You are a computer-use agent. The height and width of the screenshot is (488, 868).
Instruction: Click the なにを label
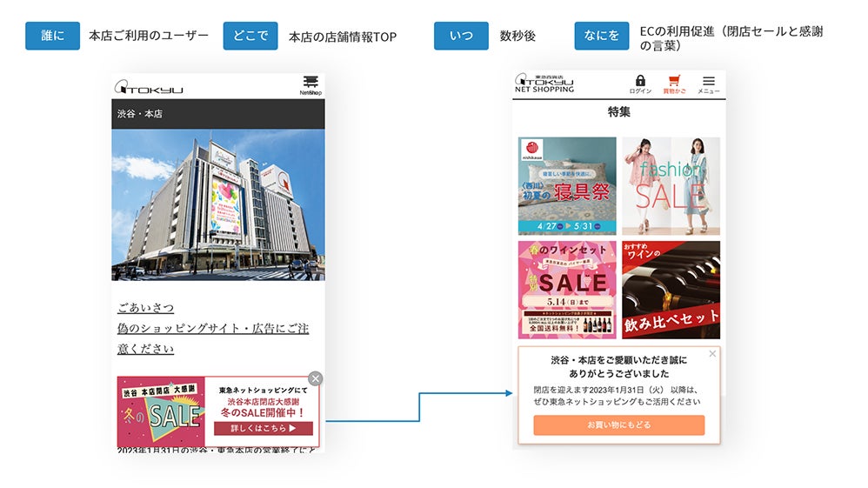tap(602, 36)
